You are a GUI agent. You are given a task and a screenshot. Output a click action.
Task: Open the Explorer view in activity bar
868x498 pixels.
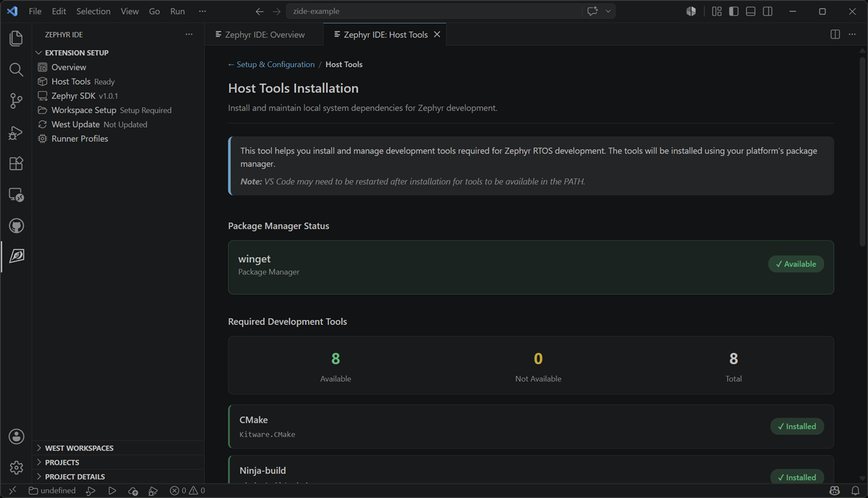pyautogui.click(x=16, y=38)
